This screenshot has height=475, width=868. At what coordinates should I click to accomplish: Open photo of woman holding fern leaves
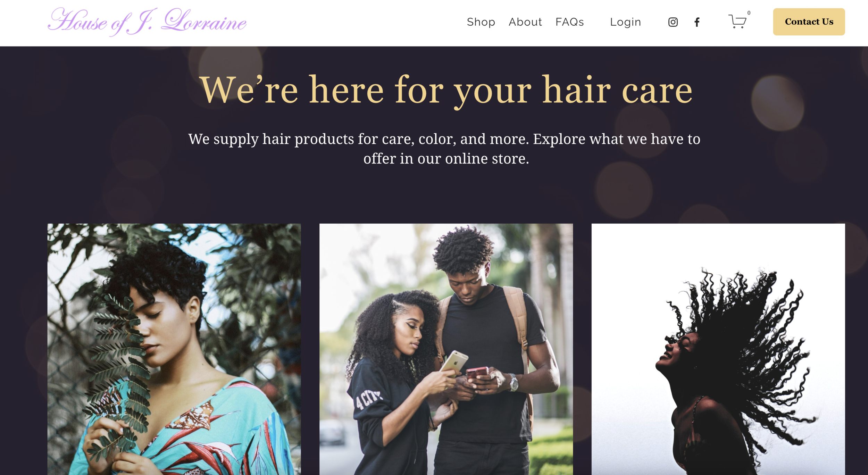[174, 349]
